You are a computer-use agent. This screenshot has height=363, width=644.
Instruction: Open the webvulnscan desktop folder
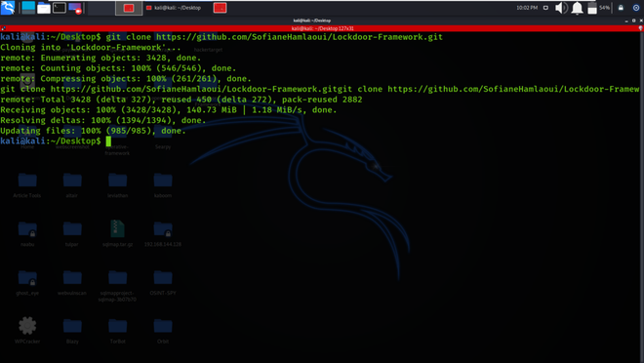[x=72, y=282]
